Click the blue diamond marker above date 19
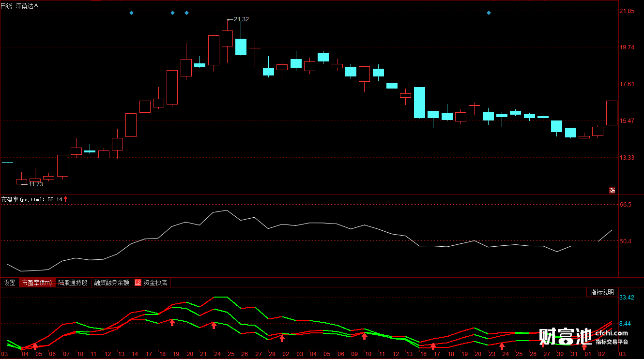 point(172,13)
